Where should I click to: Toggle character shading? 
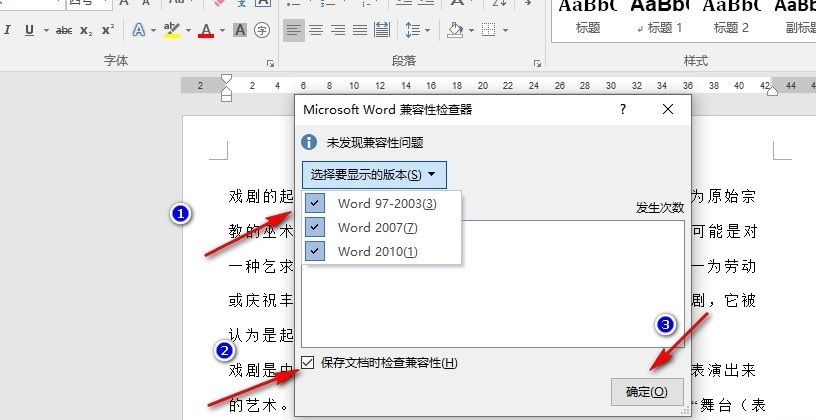click(240, 30)
